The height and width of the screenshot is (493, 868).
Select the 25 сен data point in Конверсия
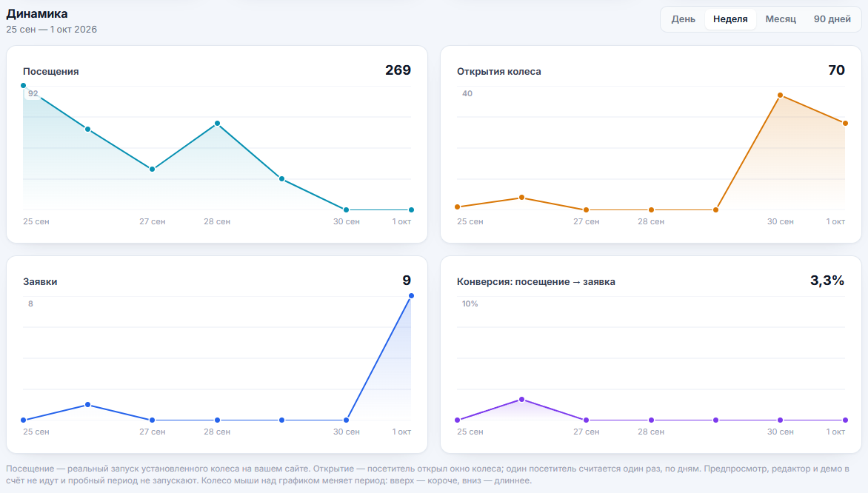pyautogui.click(x=457, y=420)
